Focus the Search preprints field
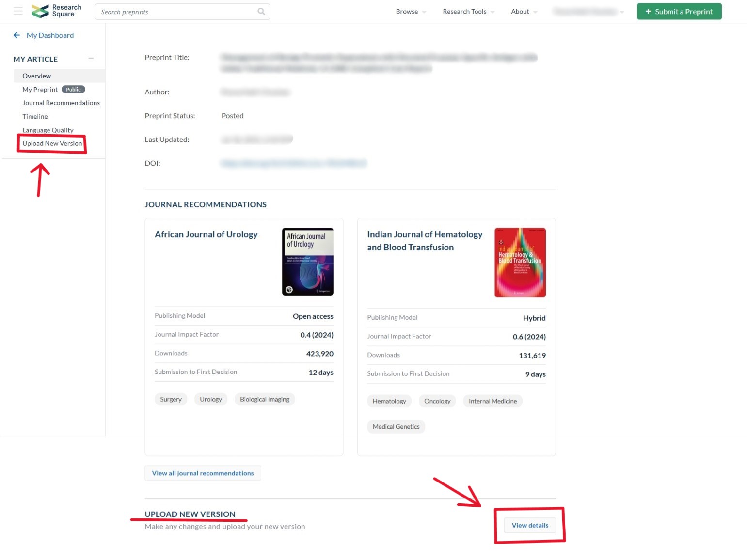 pos(182,12)
